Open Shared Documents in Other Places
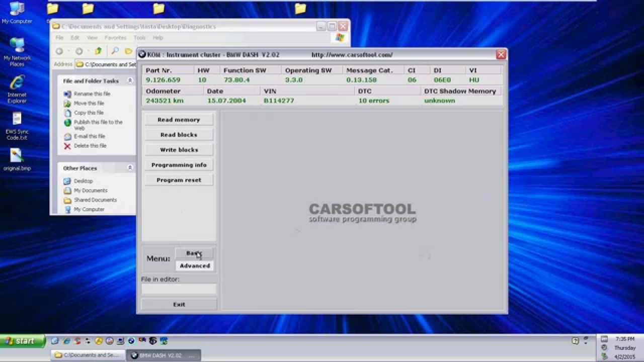Viewport: 644px width, 362px height. point(95,200)
